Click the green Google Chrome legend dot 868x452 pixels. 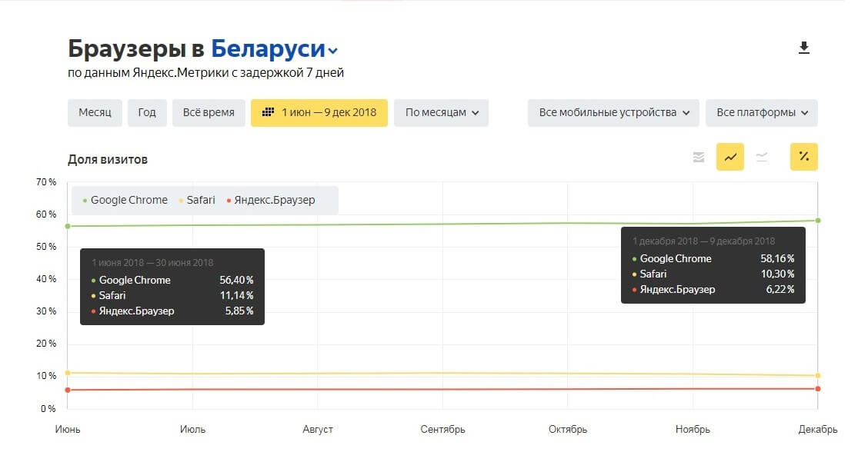[x=85, y=200]
